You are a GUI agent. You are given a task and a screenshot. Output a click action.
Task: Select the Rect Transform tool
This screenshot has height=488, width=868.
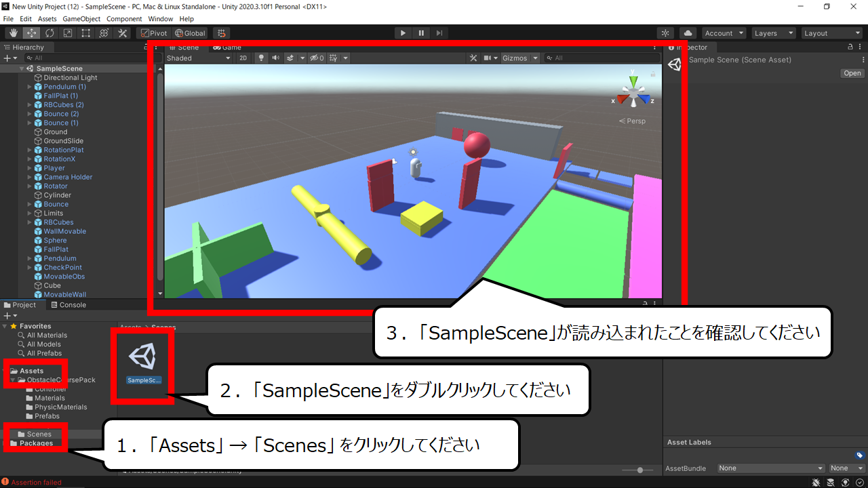86,33
